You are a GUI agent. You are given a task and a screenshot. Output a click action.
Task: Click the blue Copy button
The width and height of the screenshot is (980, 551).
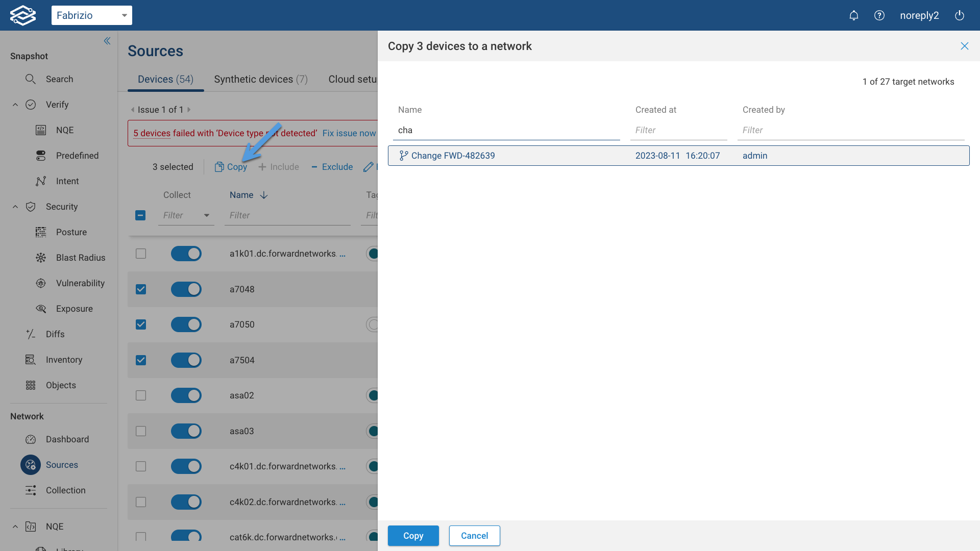click(413, 536)
